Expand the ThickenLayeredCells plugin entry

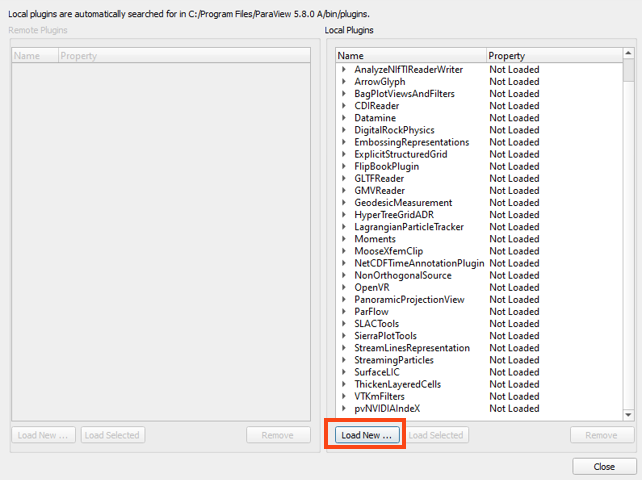click(x=344, y=384)
